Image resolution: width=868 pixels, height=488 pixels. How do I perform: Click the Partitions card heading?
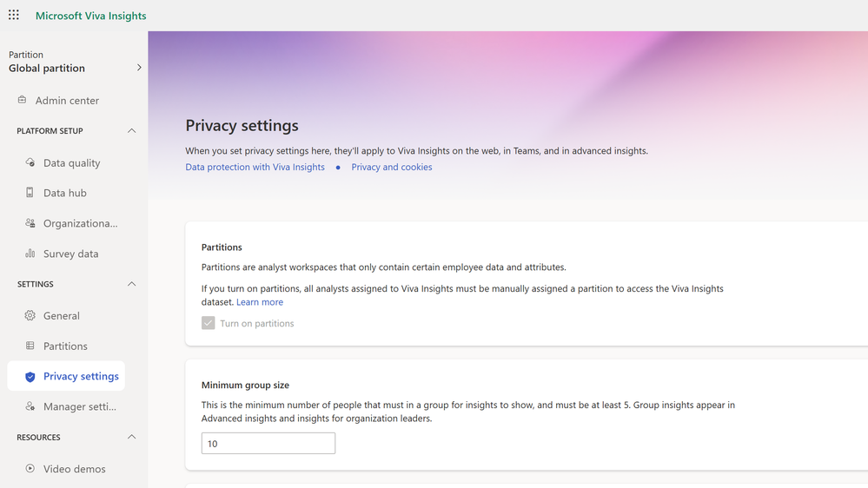coord(222,247)
